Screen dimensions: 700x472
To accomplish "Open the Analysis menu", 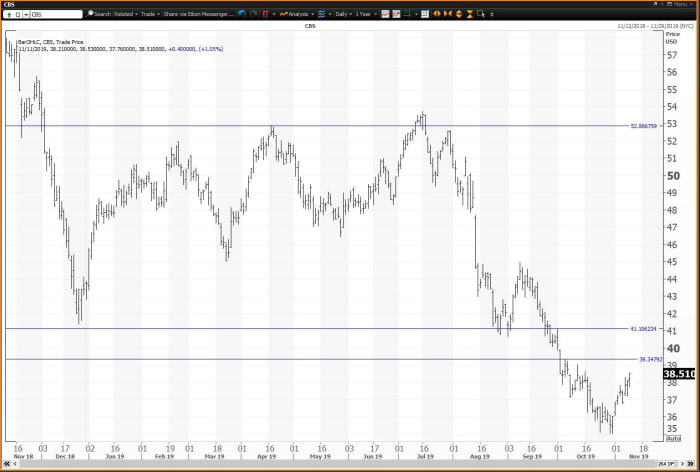I will 296,14.
